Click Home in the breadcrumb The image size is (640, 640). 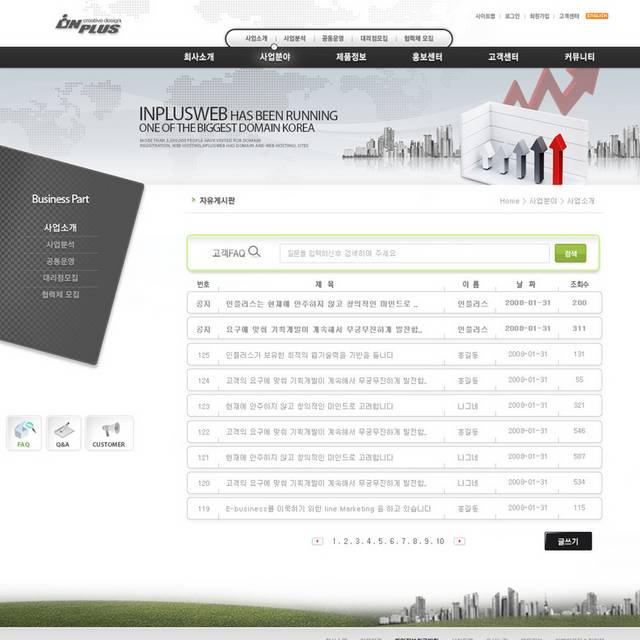[x=509, y=201]
